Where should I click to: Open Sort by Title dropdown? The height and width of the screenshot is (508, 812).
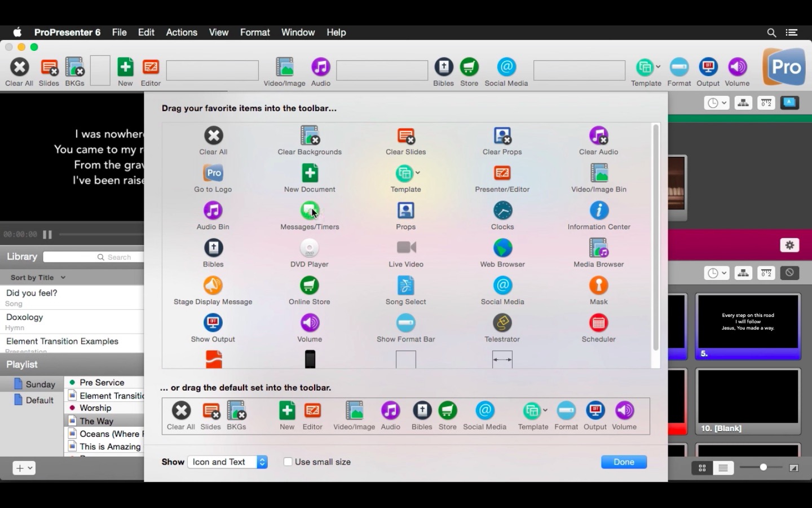[x=38, y=278]
